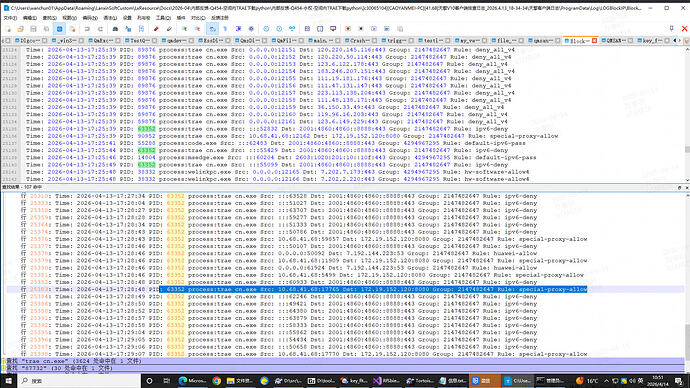Click the red marker highlight icon

(156, 29)
